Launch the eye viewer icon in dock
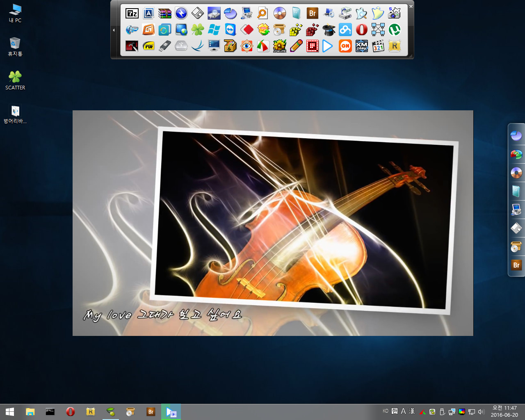Viewport: 525px width, 420px height. (x=247, y=46)
